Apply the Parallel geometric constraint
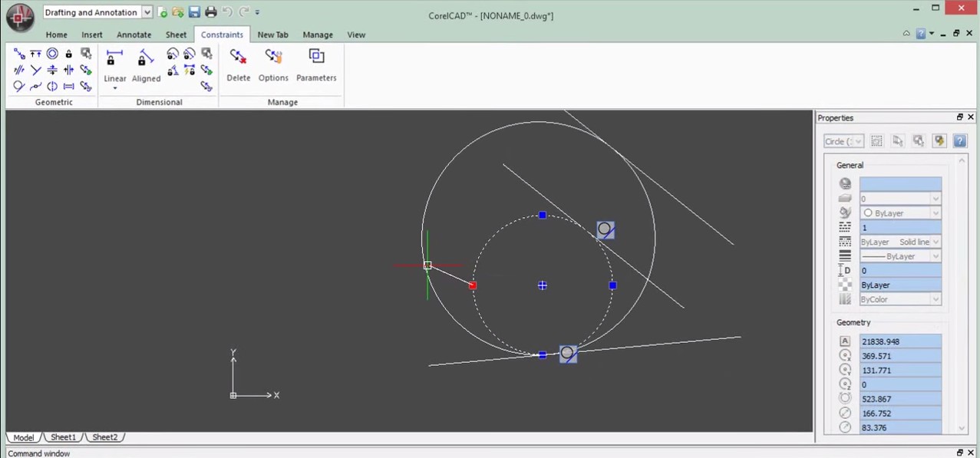980x458 pixels. (20, 69)
